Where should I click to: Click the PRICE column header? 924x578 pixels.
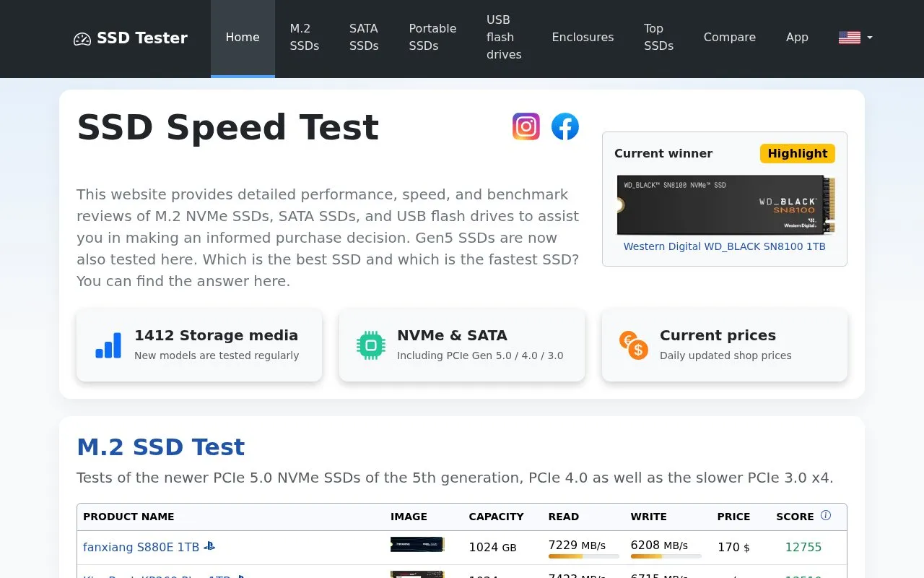coord(733,517)
